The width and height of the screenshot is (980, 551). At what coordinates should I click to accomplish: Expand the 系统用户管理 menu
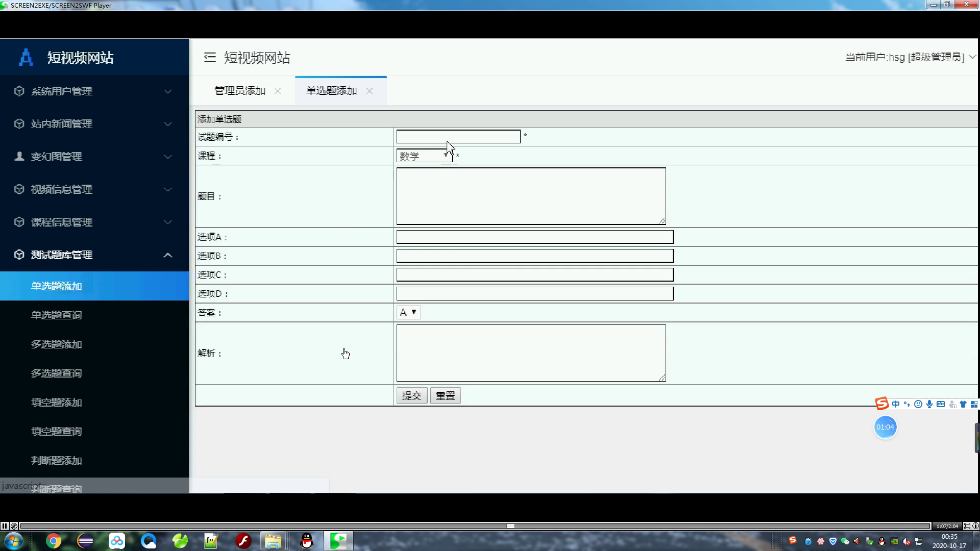click(94, 91)
